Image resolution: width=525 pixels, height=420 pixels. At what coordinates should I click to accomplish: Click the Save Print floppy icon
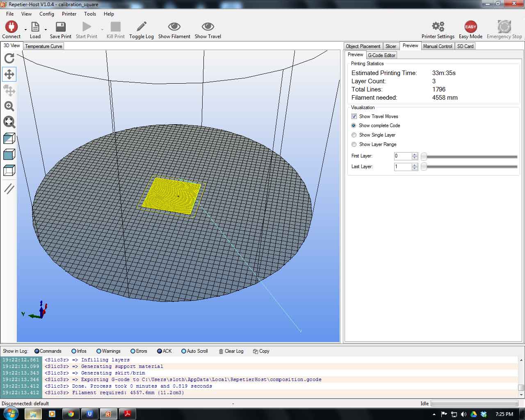(61, 27)
